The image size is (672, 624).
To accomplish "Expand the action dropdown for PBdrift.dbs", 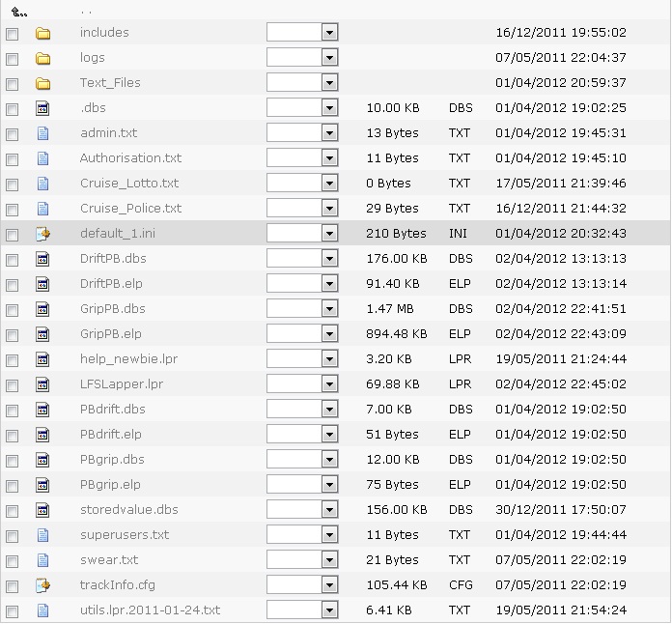I will (x=329, y=410).
